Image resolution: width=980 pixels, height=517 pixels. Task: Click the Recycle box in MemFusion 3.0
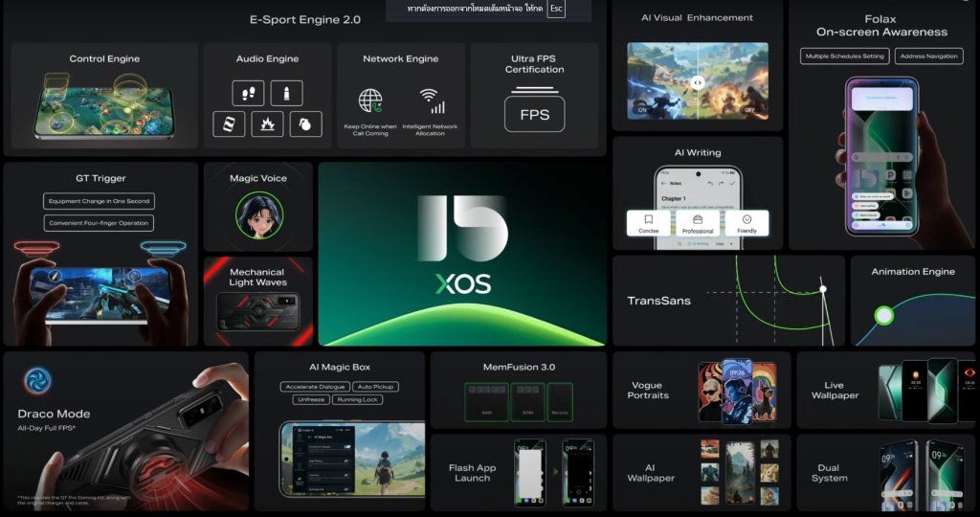[x=560, y=402]
